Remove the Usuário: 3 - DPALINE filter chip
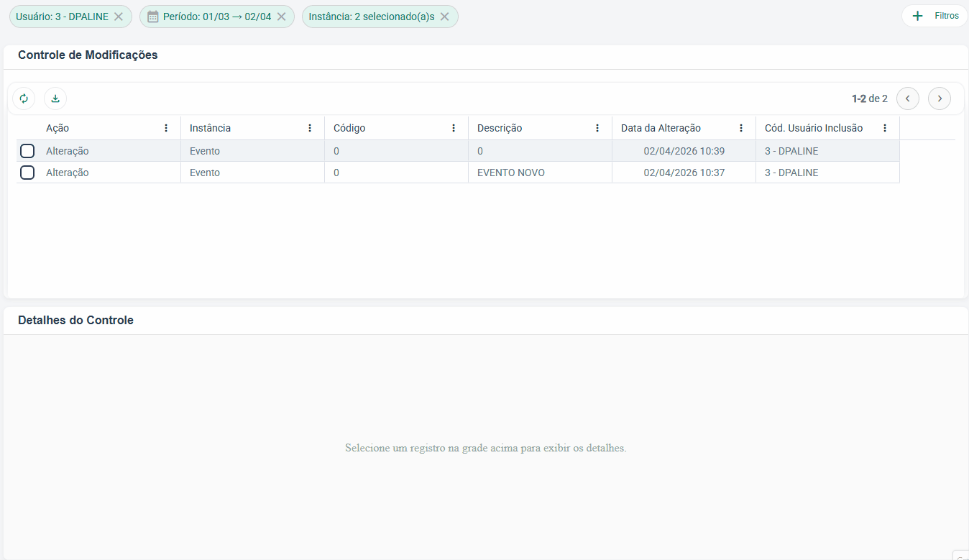 119,17
